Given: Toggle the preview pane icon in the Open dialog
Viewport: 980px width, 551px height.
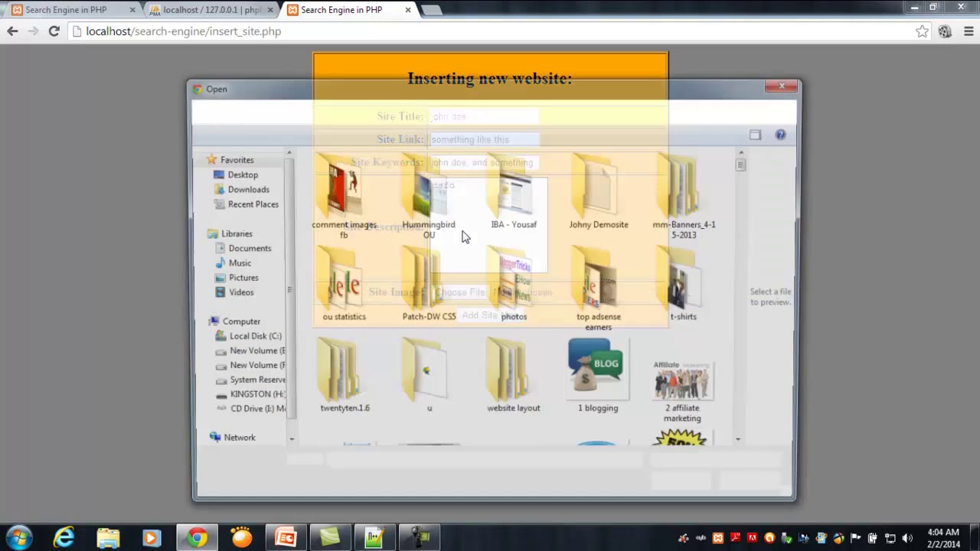Looking at the screenshot, I should click(x=755, y=135).
